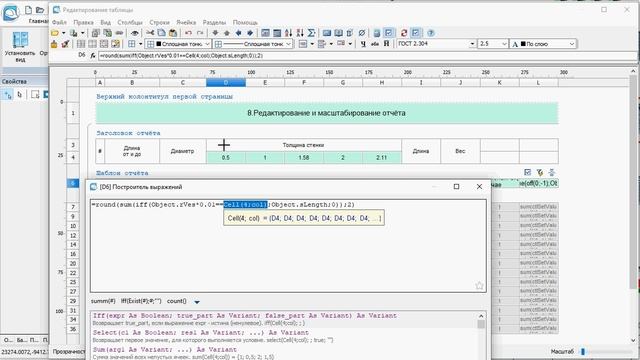The height and width of the screenshot is (360, 640).
Task: Click the scissors cut icon
Action: click(150, 33)
